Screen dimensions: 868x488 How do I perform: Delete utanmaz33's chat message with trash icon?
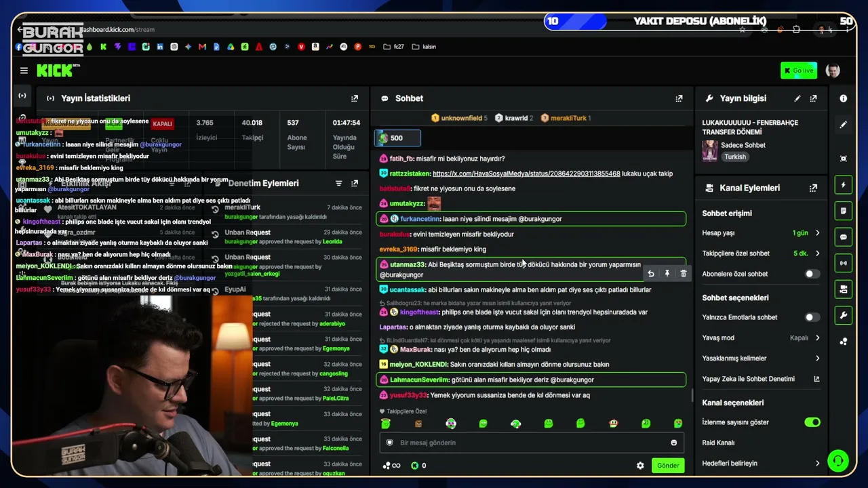pos(683,273)
